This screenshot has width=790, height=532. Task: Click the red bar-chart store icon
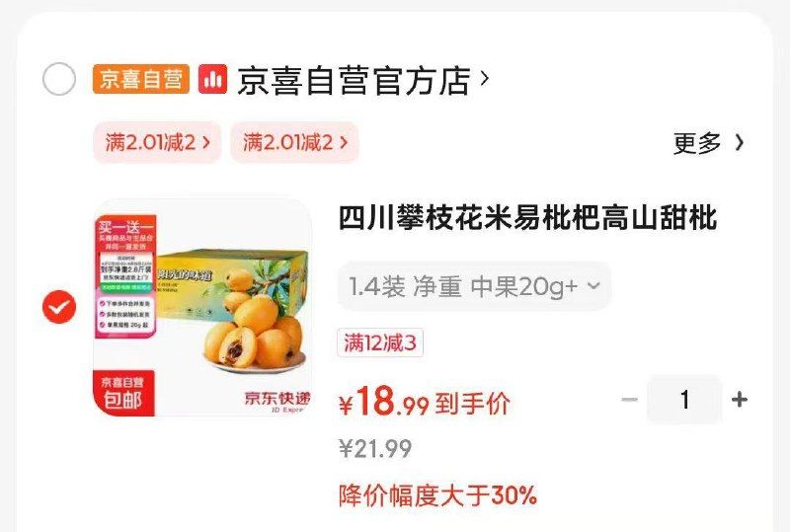click(212, 79)
